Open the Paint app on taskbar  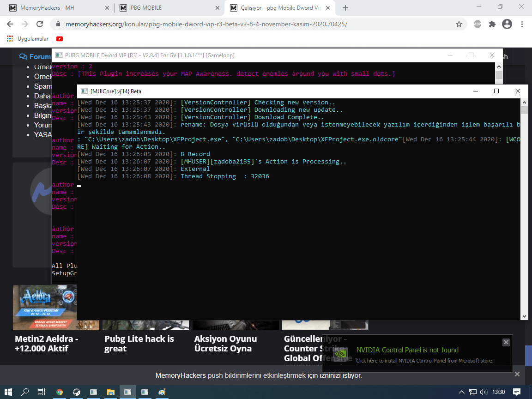point(162,392)
